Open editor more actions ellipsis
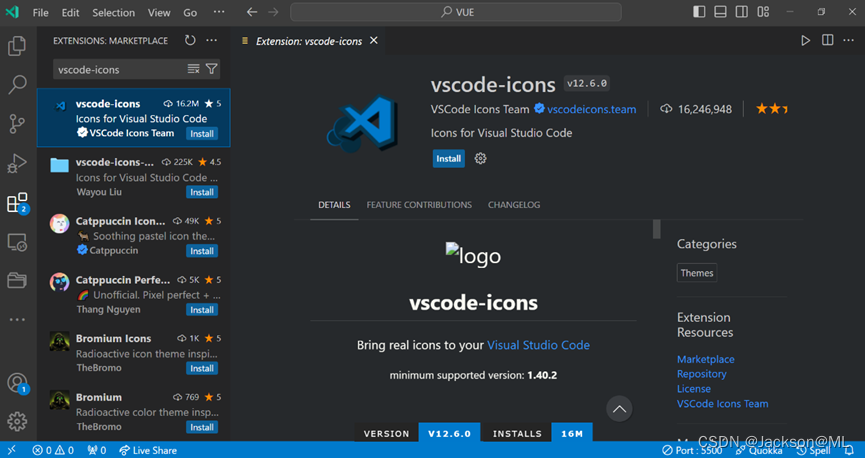The width and height of the screenshot is (865, 458). (x=848, y=40)
